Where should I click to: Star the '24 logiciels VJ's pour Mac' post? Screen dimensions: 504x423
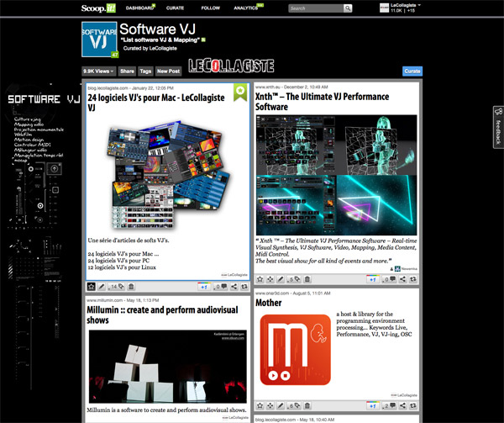click(x=92, y=286)
